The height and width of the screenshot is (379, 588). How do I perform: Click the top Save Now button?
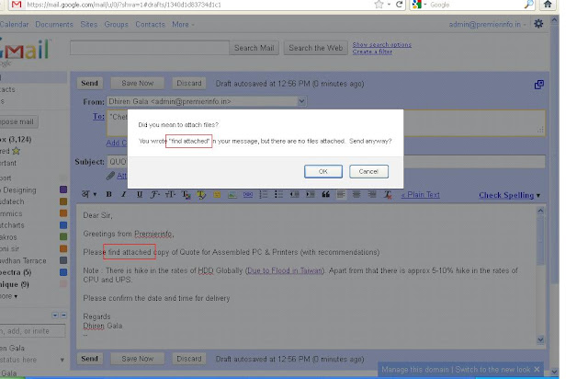pos(138,83)
